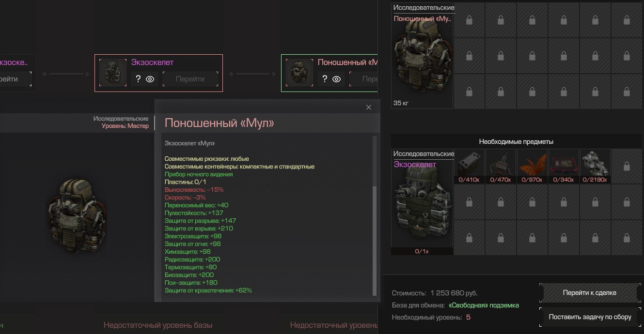Image resolution: width=644 pixels, height=334 pixels.
Task: Click the Защита от кровотечения: +62% stat
Action: coord(208,290)
